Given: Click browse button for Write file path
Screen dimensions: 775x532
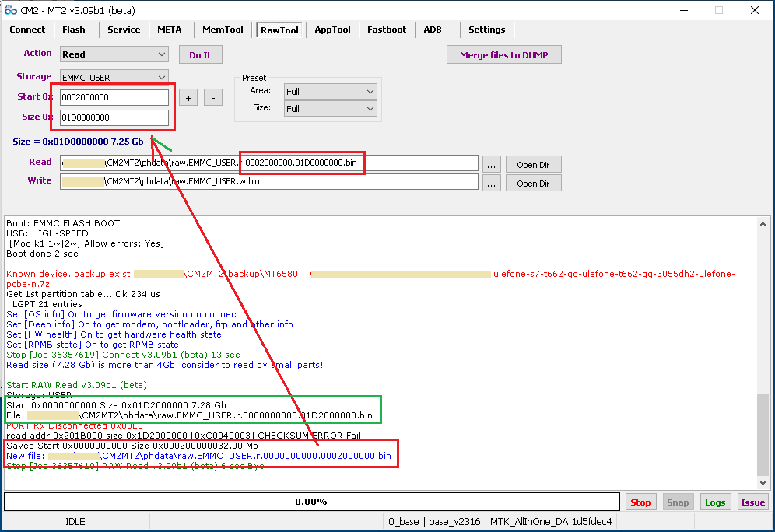Looking at the screenshot, I should pos(491,183).
